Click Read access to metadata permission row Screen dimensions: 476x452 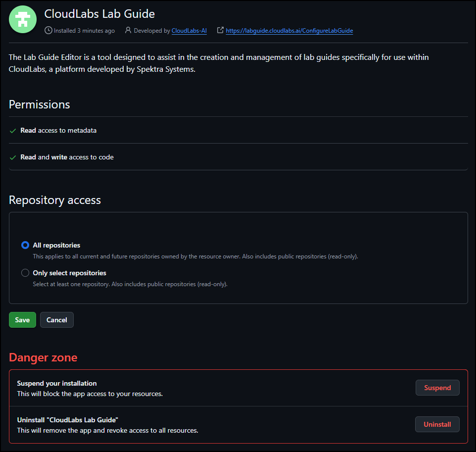(238, 130)
